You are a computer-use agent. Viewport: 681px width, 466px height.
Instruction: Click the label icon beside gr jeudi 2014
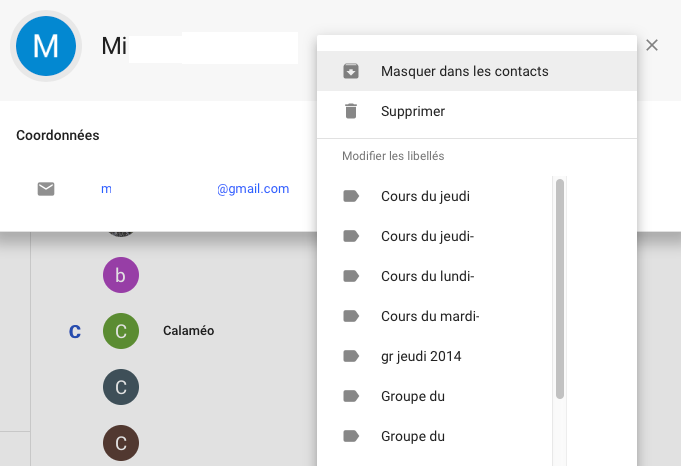click(351, 356)
